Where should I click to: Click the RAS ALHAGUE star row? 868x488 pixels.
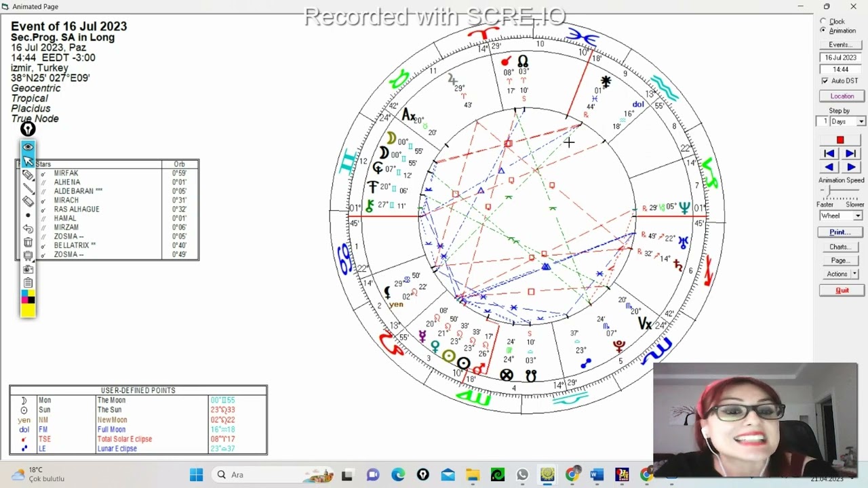pos(107,209)
